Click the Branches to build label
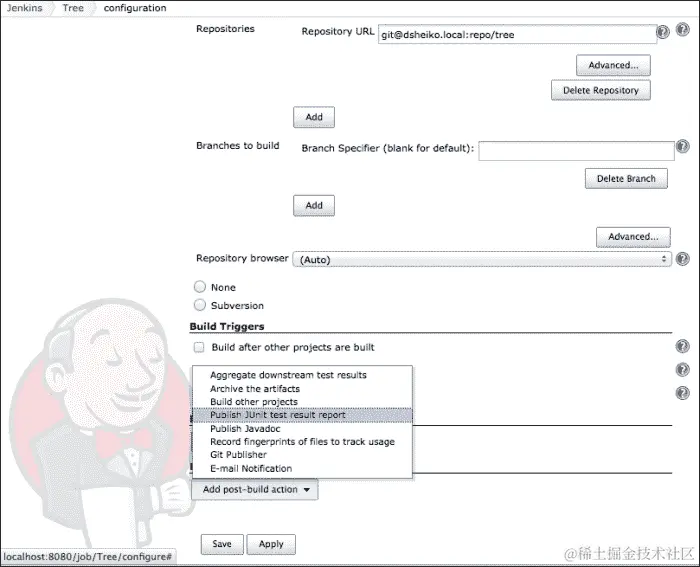This screenshot has height=567, width=700. pos(238,146)
